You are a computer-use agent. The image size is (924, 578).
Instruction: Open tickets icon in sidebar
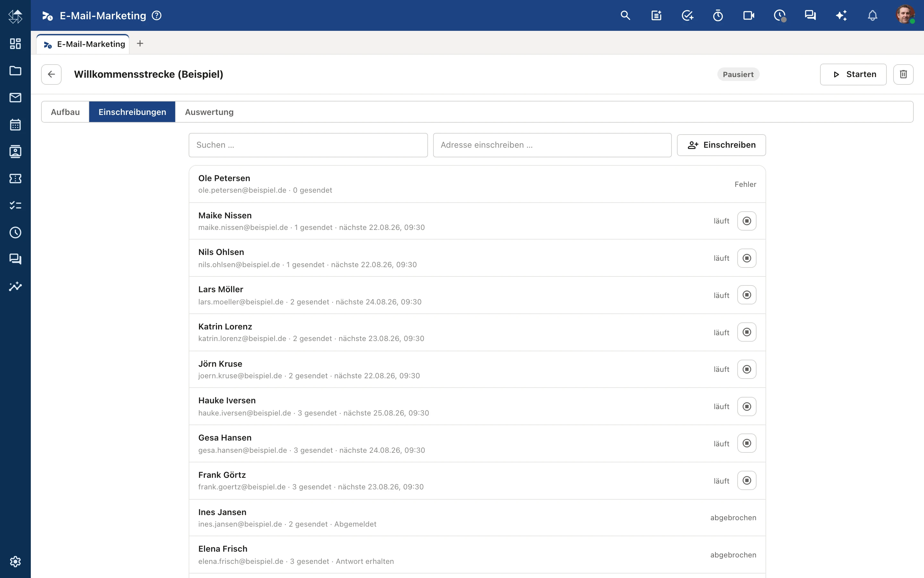click(15, 179)
